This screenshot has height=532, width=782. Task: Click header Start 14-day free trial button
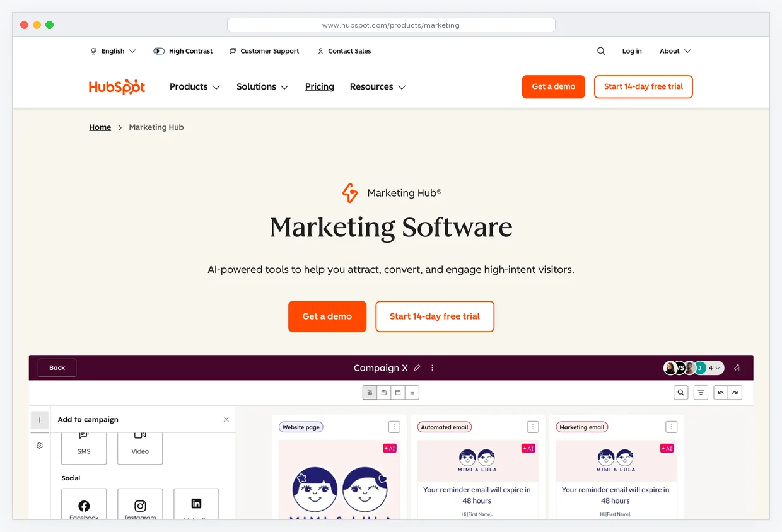click(643, 87)
